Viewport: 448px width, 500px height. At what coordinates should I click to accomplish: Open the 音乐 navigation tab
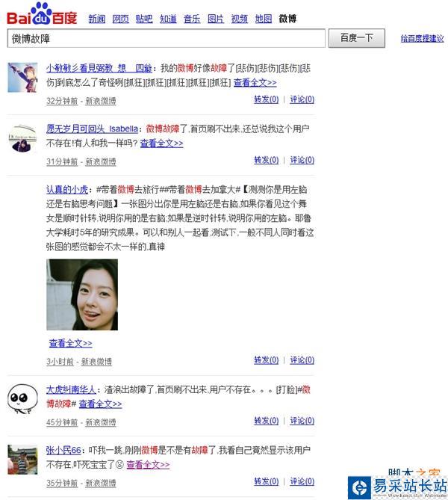click(192, 19)
